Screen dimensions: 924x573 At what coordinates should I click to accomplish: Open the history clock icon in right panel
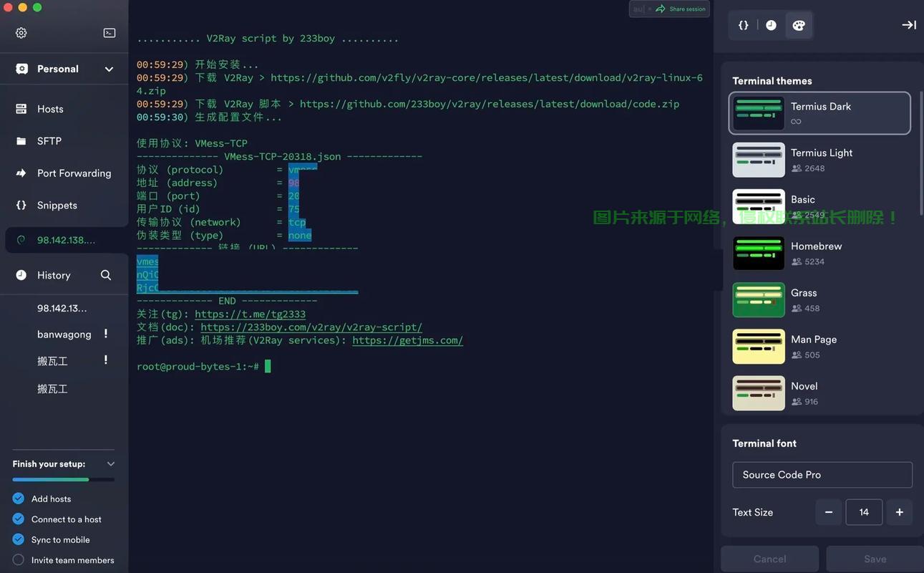point(771,25)
